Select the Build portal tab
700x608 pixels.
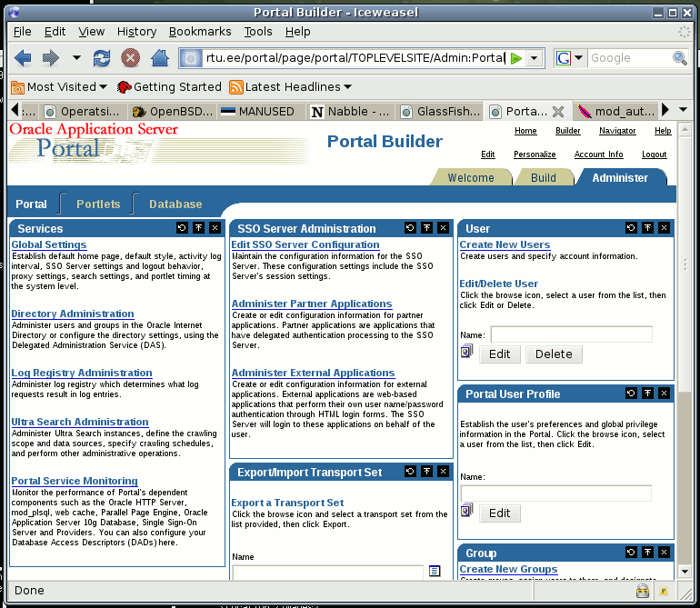[544, 177]
